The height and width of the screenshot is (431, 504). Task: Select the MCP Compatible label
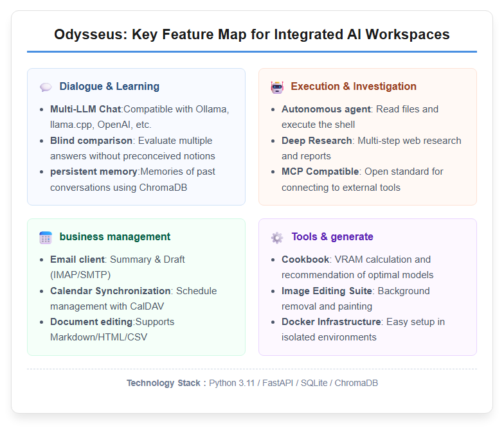(x=320, y=172)
